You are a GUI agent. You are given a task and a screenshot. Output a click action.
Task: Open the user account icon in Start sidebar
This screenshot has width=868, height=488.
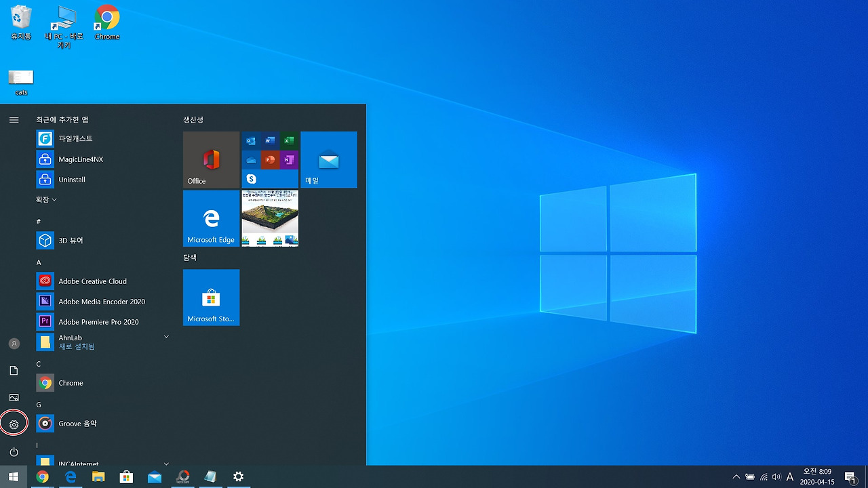tap(14, 344)
